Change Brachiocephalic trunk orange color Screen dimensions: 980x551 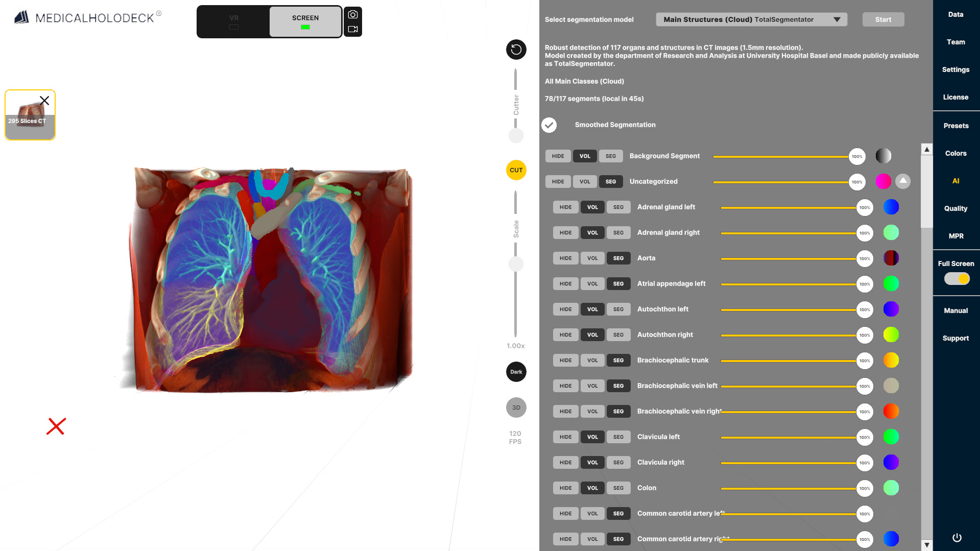click(891, 360)
